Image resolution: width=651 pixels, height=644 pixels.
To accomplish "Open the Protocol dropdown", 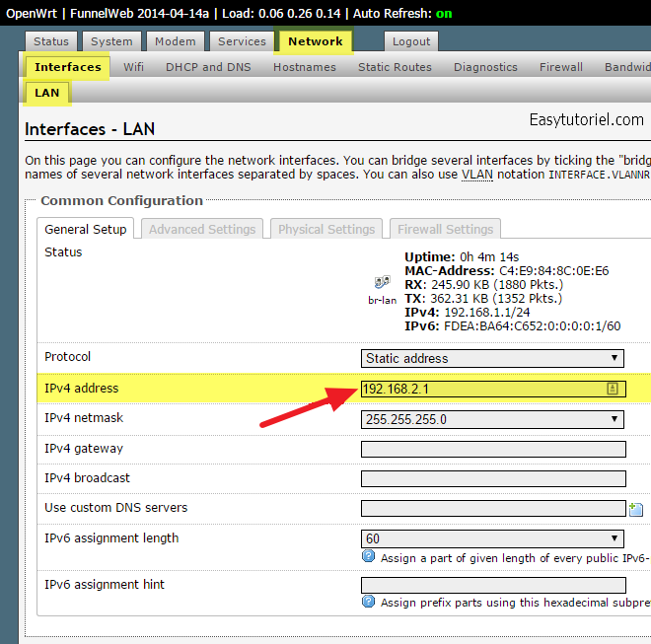I will [x=492, y=358].
